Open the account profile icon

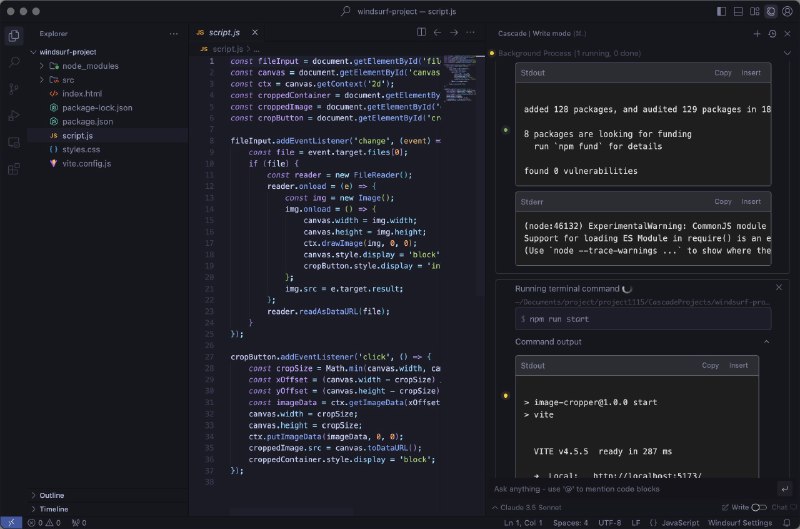788,11
